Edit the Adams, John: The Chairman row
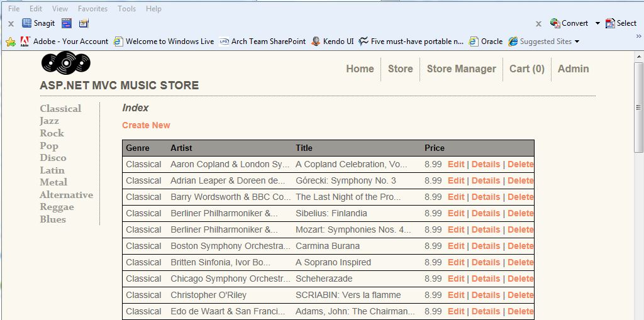The width and height of the screenshot is (644, 320). [x=456, y=311]
